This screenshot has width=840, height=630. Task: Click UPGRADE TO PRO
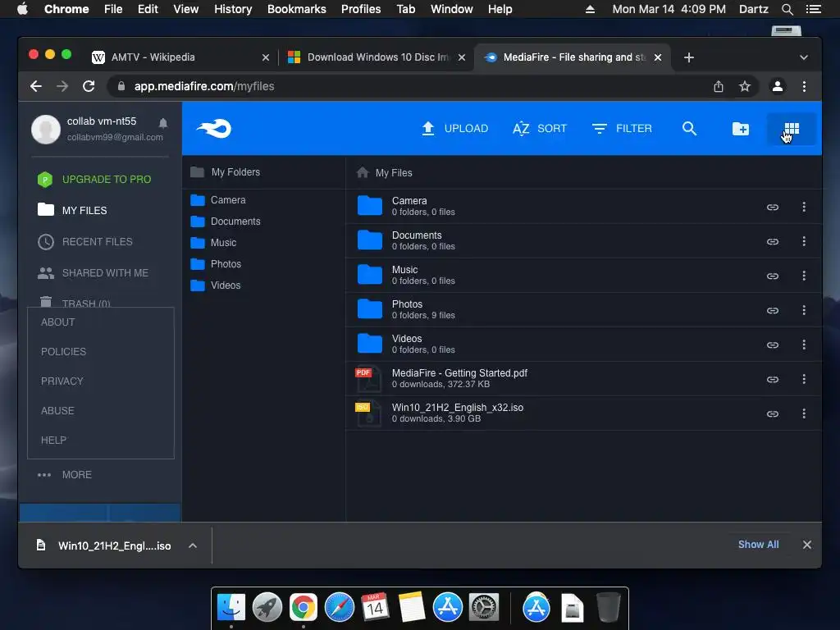pos(94,180)
